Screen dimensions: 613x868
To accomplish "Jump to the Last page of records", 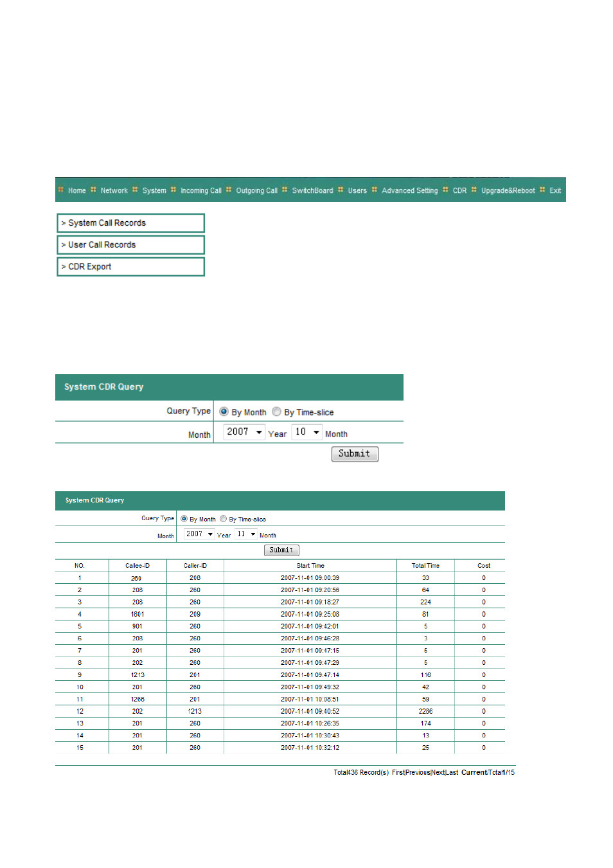I will point(452,772).
